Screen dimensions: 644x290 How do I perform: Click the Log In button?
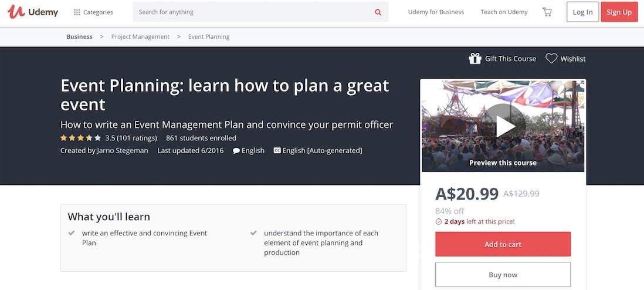point(582,12)
